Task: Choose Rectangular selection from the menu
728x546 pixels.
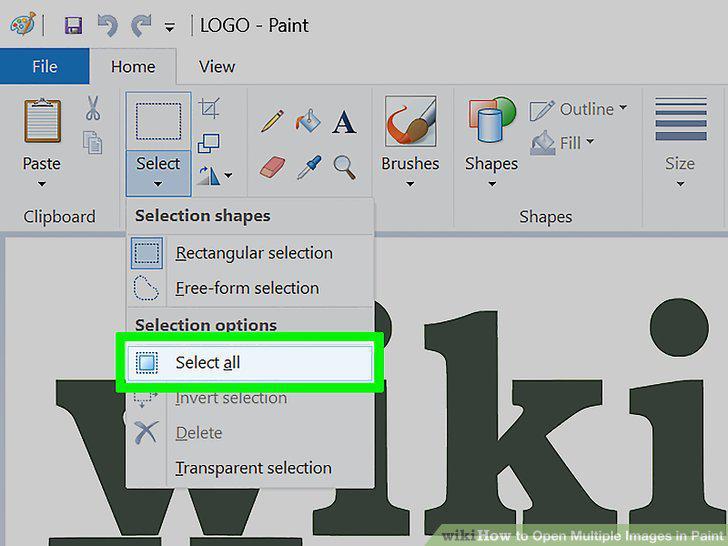Action: tap(250, 253)
